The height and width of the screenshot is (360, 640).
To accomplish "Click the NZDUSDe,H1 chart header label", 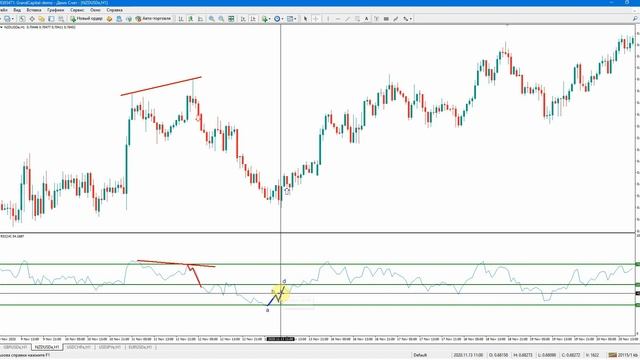I will coord(40,27).
